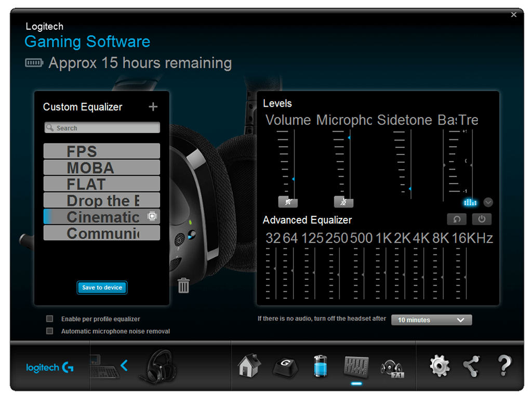Adjust the 4K equalizer band slider
Image resolution: width=532 pixels, height=402 pixels.
point(423,277)
